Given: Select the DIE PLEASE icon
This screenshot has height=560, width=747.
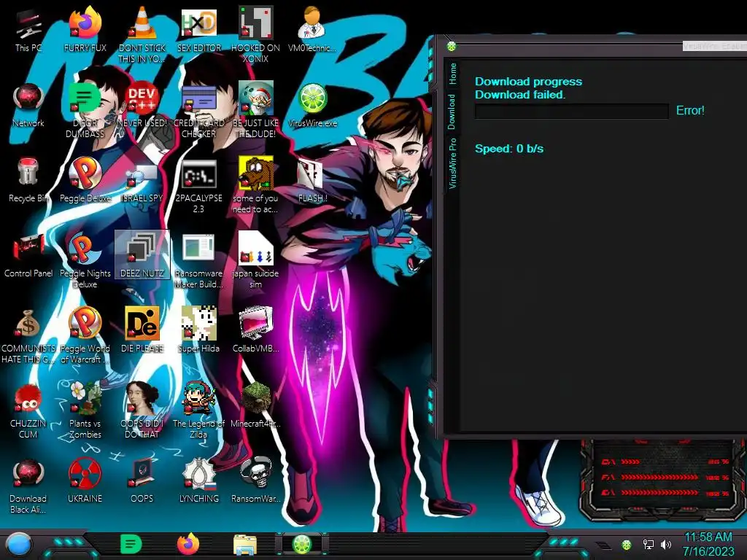Looking at the screenshot, I should pos(142,330).
